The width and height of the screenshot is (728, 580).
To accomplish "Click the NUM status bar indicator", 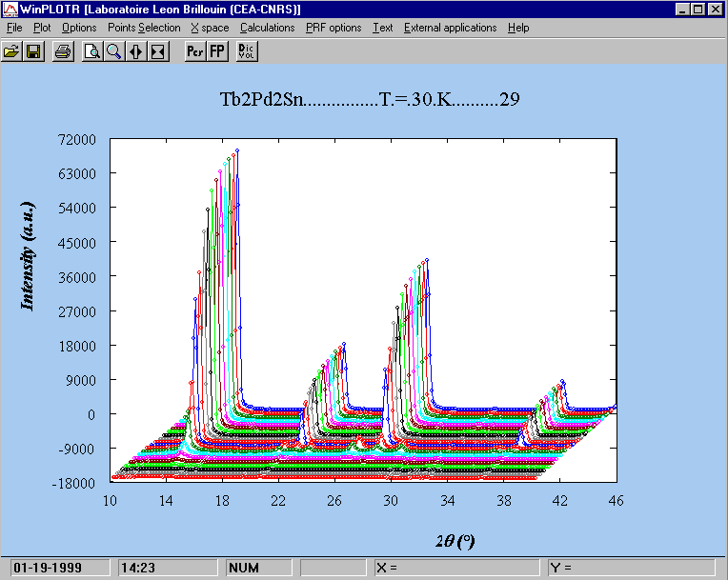I will [259, 568].
